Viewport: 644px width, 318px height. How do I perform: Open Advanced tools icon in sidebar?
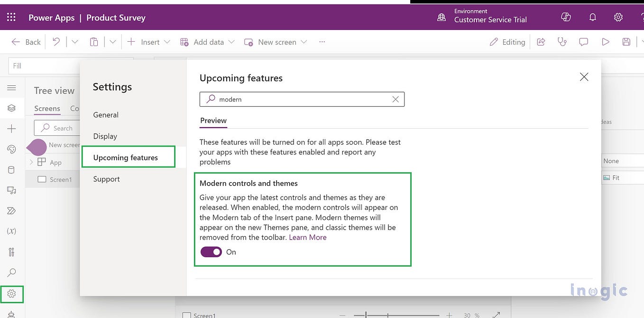point(12,252)
